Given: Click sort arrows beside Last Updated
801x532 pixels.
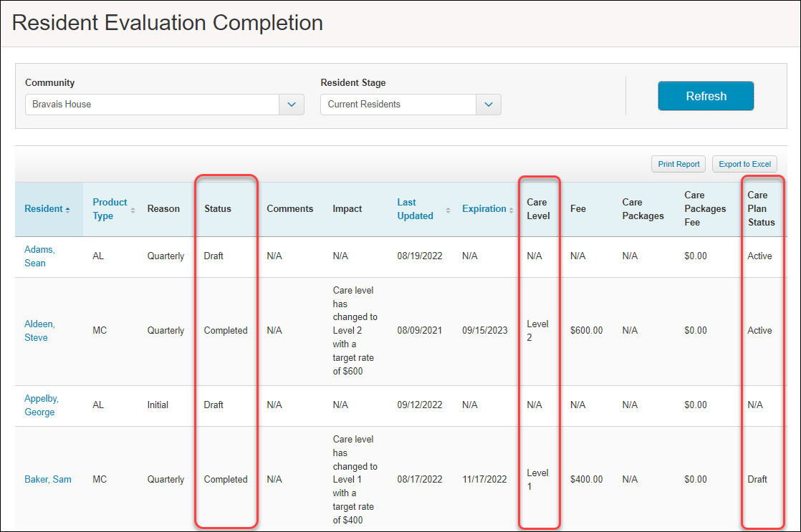Looking at the screenshot, I should tap(448, 210).
